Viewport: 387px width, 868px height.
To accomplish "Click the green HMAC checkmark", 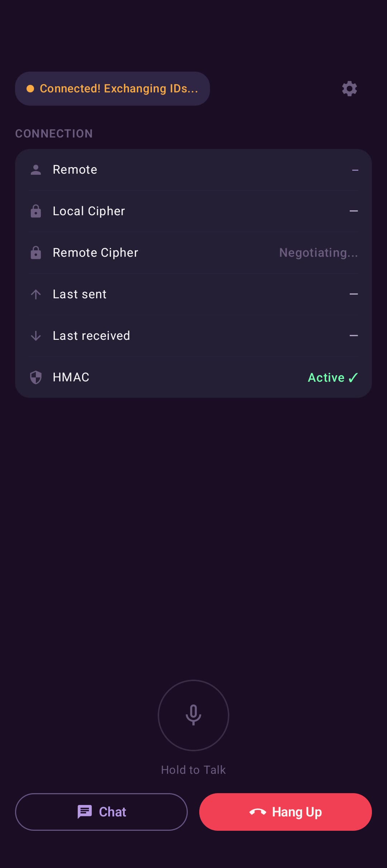I will click(353, 377).
